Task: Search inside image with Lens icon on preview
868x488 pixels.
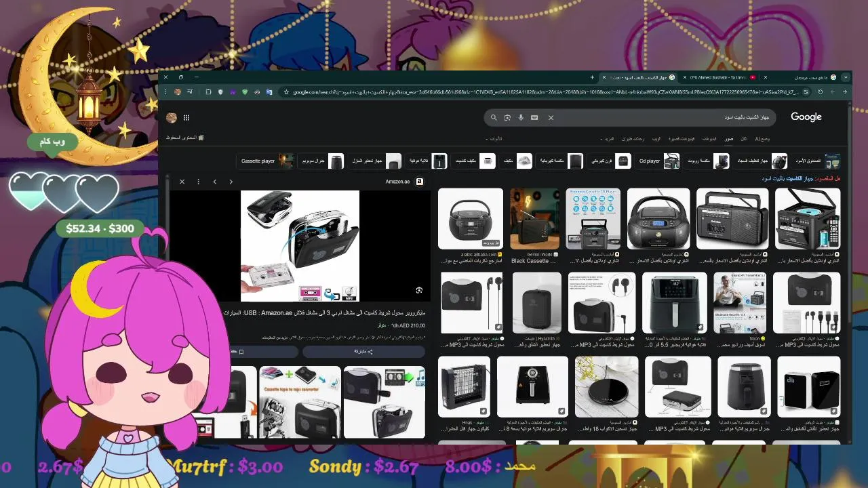Action: (x=419, y=290)
